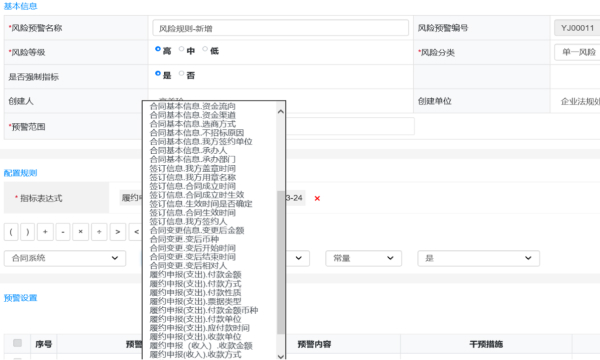Select 履约申报（收入）.收款金额 entry
This screenshot has width=600, height=360.
201,345
